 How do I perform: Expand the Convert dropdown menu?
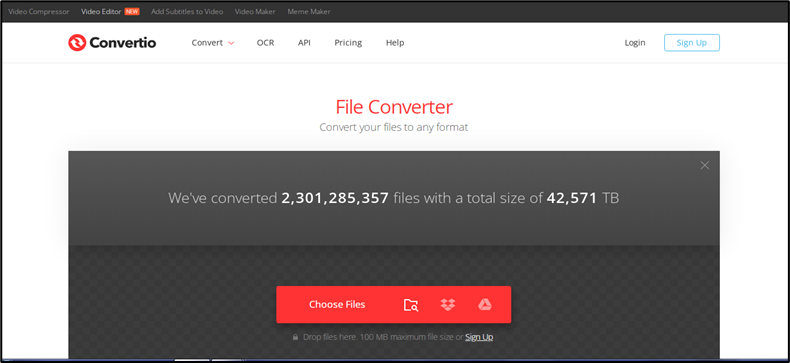click(213, 43)
